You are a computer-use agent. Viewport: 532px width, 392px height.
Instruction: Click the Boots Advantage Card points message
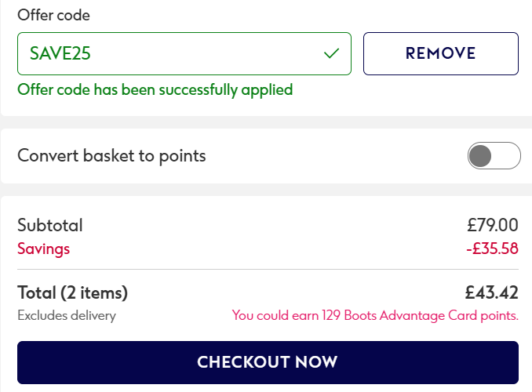coord(375,316)
